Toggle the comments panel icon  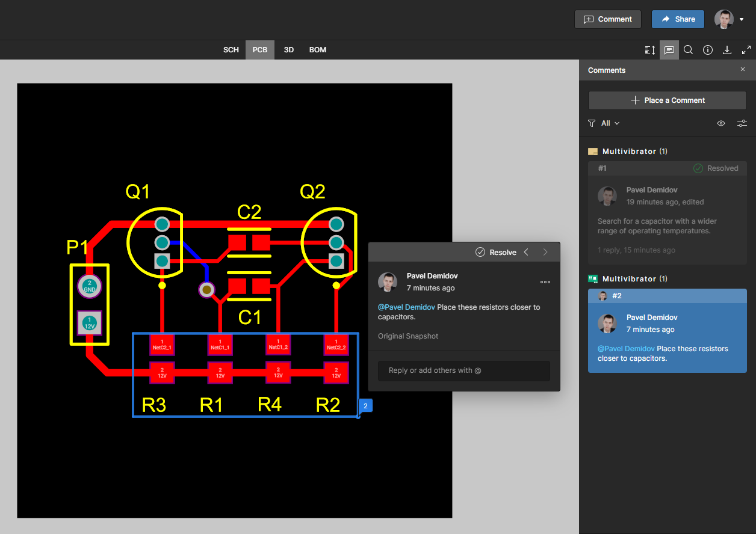click(x=669, y=50)
